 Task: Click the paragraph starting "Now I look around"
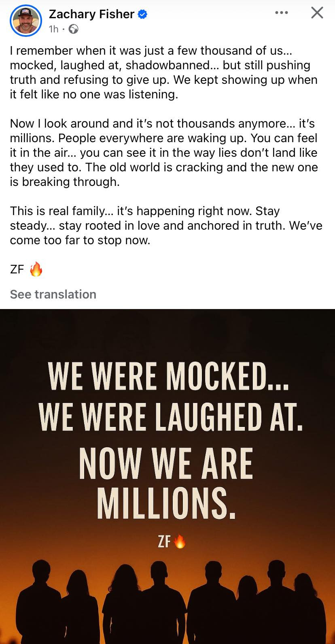pos(163,152)
